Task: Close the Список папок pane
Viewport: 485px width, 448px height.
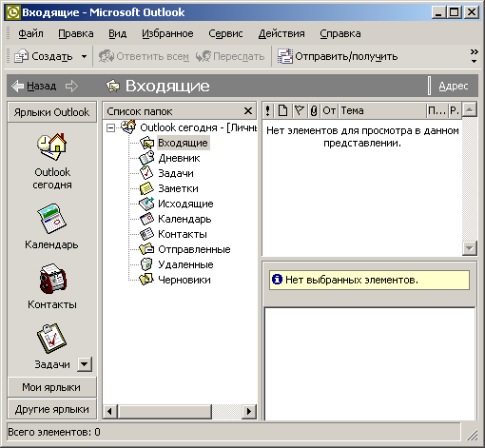Action: [x=248, y=111]
